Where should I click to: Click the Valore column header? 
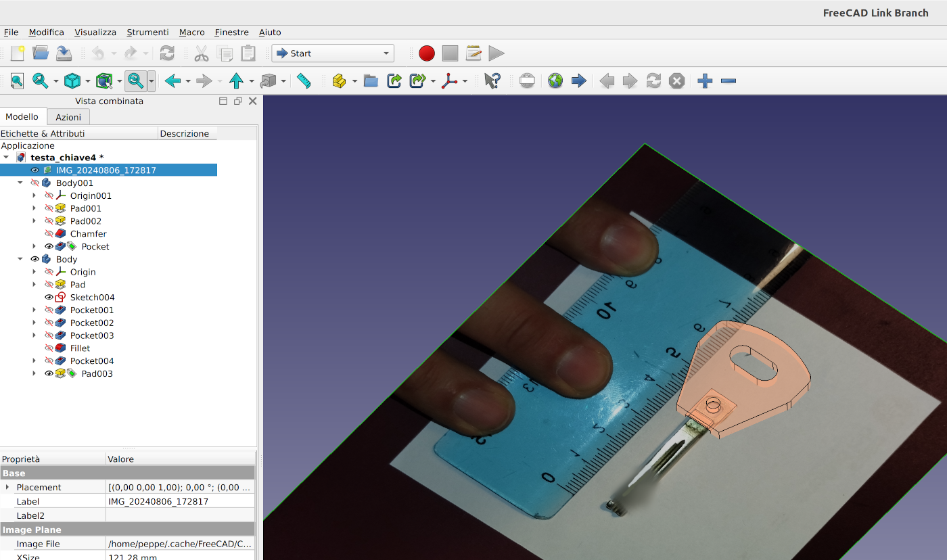pyautogui.click(x=181, y=459)
